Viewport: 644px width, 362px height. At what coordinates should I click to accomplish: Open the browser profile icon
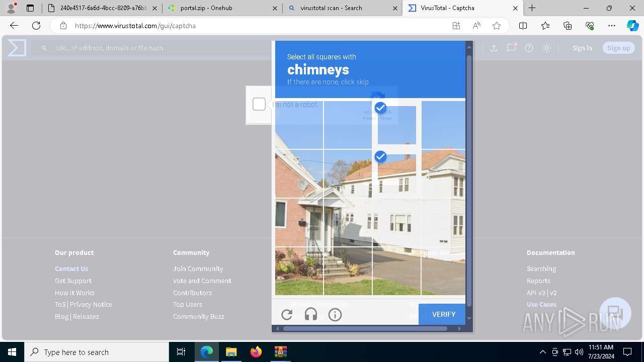(x=11, y=8)
